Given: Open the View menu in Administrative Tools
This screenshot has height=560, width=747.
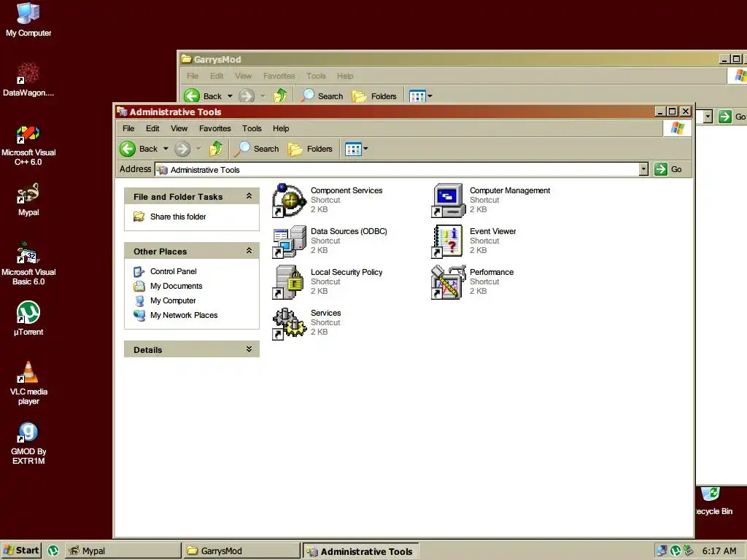Looking at the screenshot, I should [x=179, y=128].
